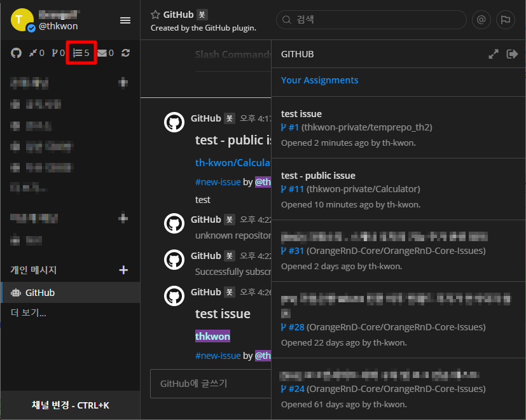Click 더 보기... to show more
This screenshot has width=526, height=420.
point(29,313)
